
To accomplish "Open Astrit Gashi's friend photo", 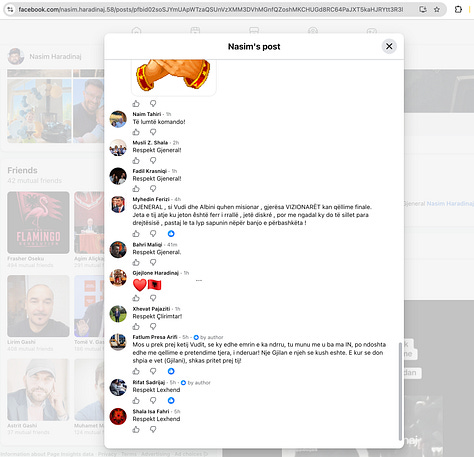I will (38, 390).
